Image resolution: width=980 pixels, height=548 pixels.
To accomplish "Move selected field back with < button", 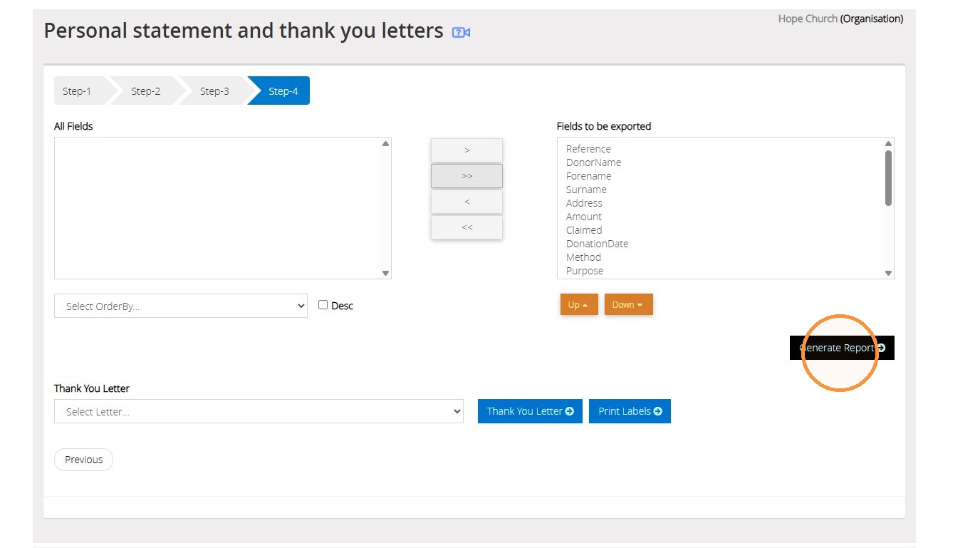I will (x=466, y=202).
